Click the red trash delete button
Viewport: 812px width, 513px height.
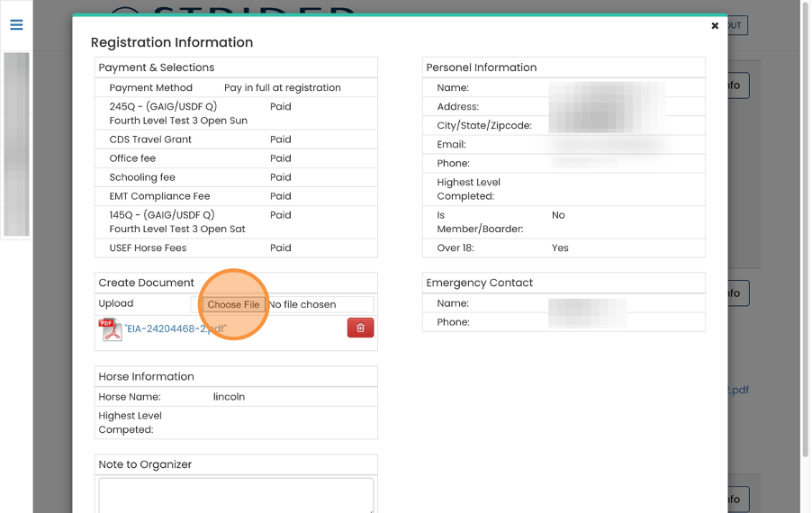pyautogui.click(x=360, y=328)
